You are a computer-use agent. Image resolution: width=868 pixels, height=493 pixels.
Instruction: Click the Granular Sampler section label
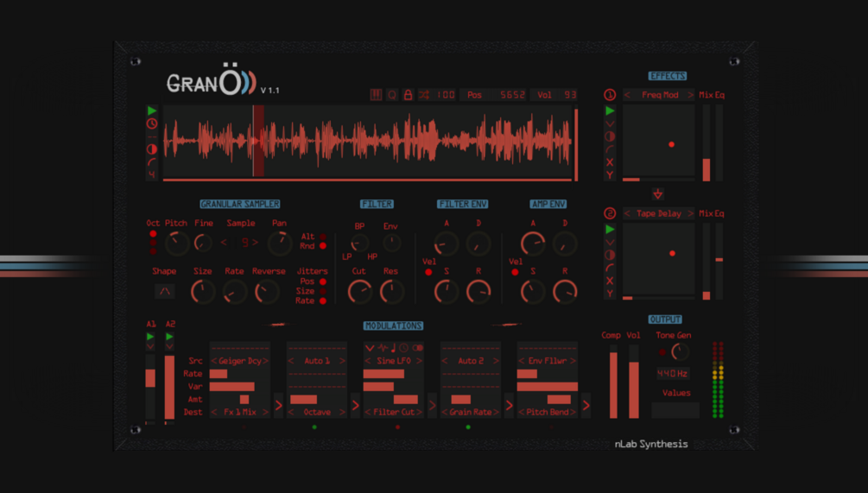coord(240,204)
